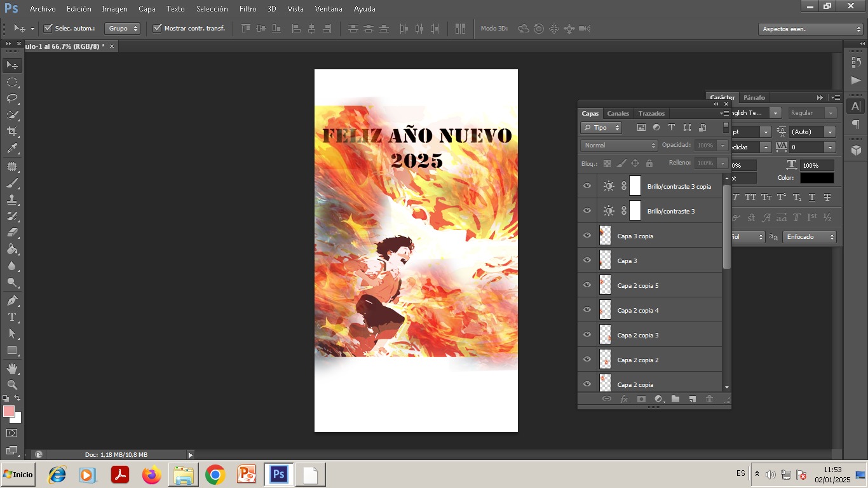
Task: Select the Spot Healing Brush tool
Action: [12, 166]
